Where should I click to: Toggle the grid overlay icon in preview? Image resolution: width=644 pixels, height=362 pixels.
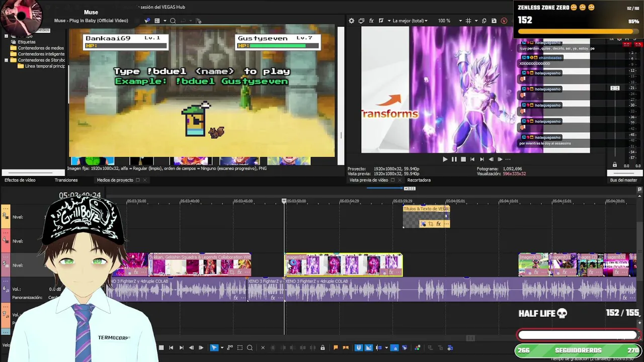coord(468,21)
